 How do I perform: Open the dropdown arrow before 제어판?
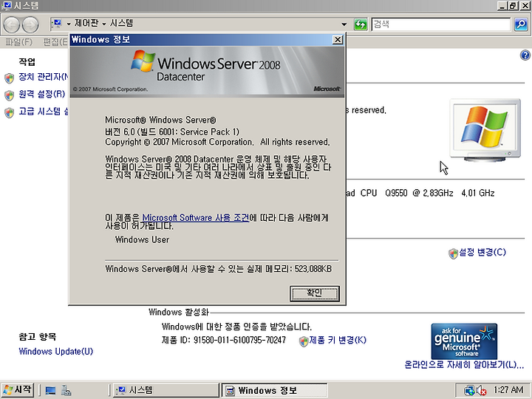(69, 24)
